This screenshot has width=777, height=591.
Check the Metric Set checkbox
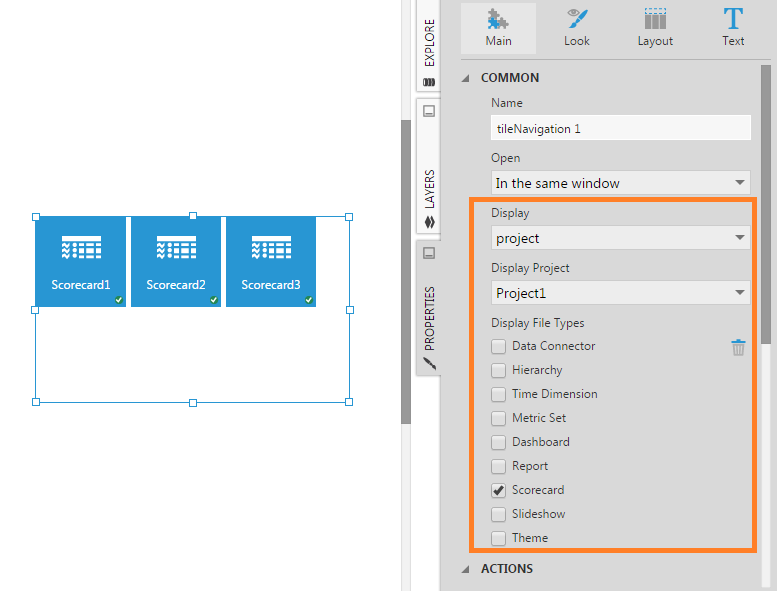pos(498,419)
